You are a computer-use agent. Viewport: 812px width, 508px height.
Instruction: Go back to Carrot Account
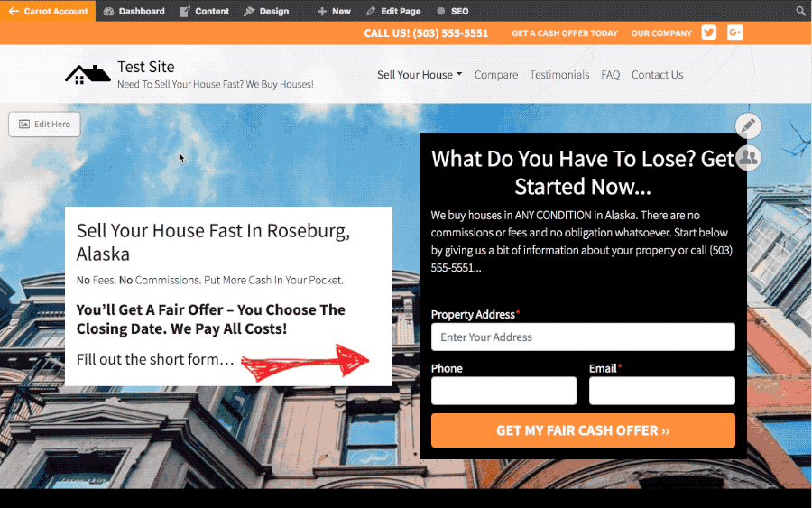[x=48, y=11]
